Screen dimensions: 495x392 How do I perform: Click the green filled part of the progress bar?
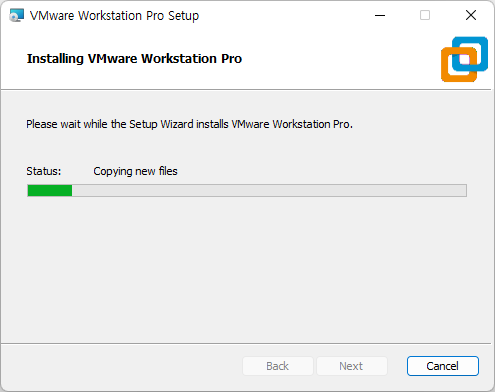(50, 191)
